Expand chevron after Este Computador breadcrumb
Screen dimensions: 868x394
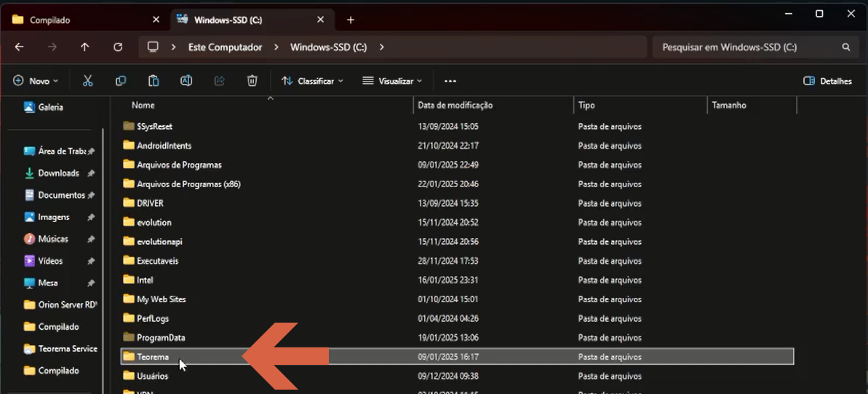point(276,47)
